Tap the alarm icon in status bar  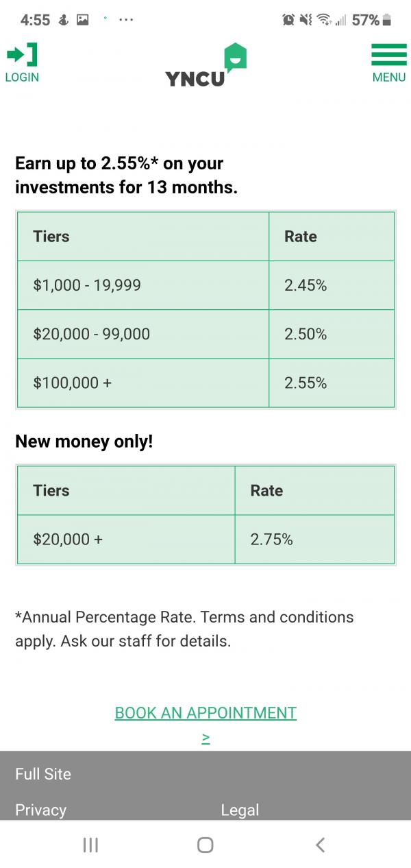point(288,21)
